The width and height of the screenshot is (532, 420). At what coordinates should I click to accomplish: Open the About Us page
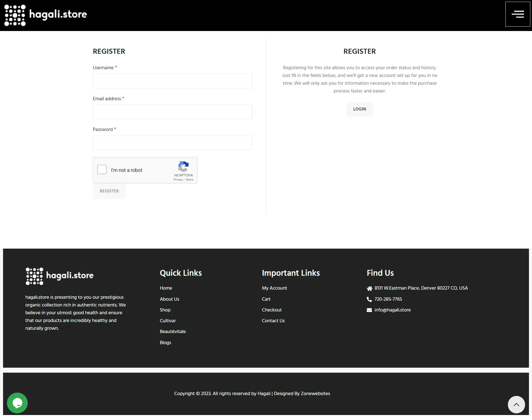(x=169, y=299)
